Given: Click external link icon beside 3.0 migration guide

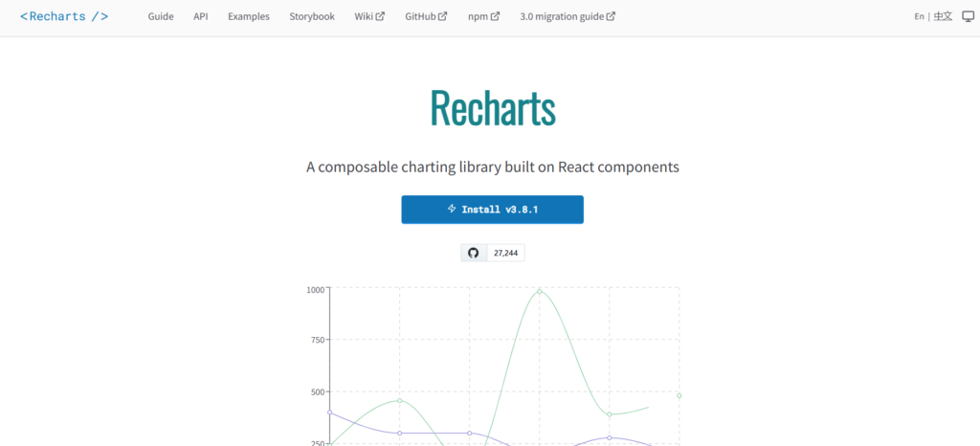Looking at the screenshot, I should 612,17.
